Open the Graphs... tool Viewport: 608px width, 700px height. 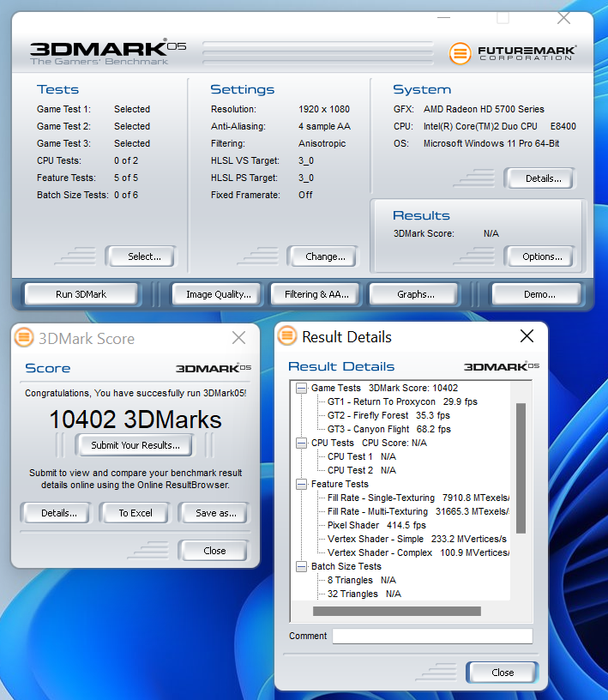click(414, 294)
